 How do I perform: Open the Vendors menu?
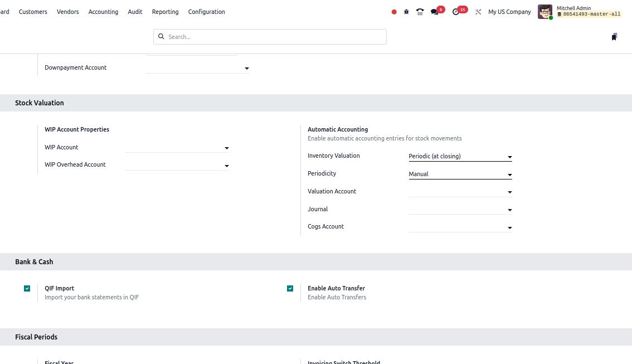click(68, 12)
